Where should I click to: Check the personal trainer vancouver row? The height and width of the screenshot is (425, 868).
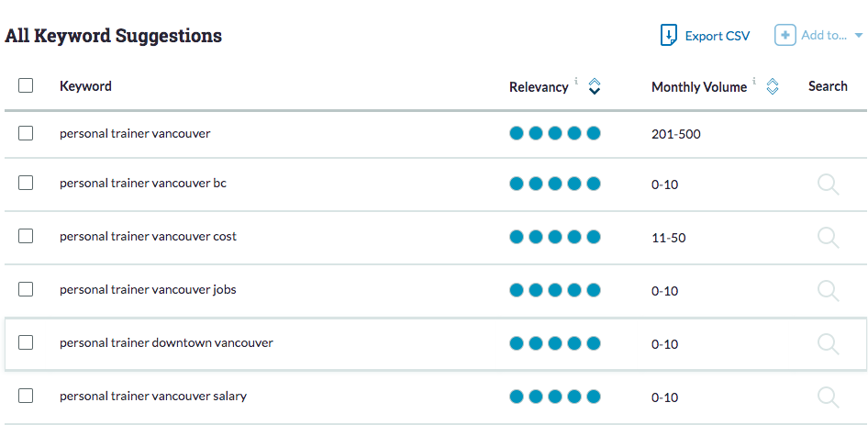click(26, 133)
